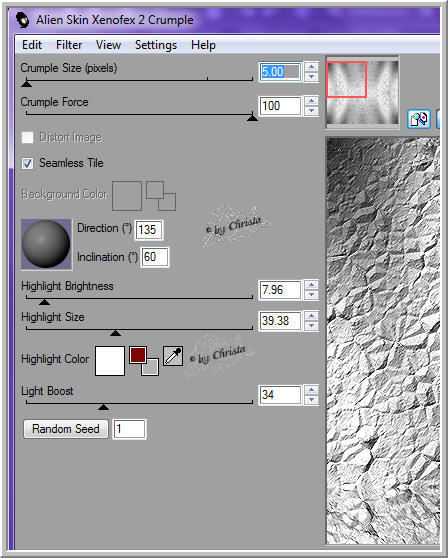Decrease Crumple Force with down arrow
Viewport: 448px width, 558px height.
click(x=311, y=110)
